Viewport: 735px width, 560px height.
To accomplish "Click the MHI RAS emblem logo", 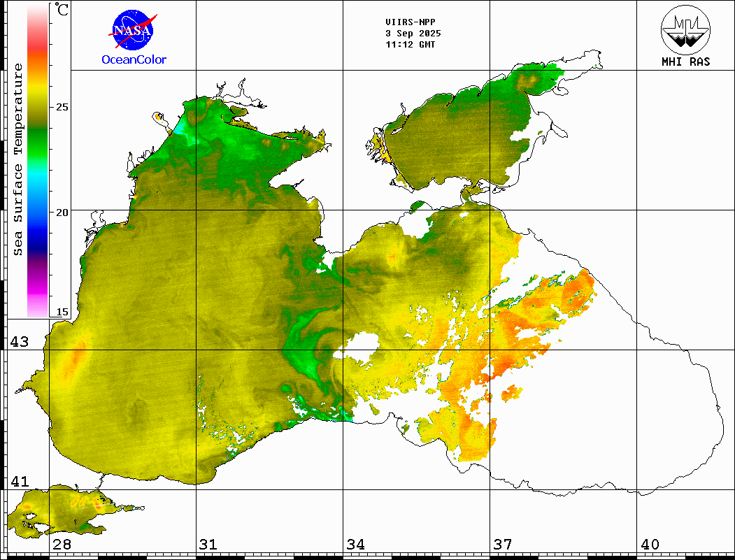I will pyautogui.click(x=685, y=29).
